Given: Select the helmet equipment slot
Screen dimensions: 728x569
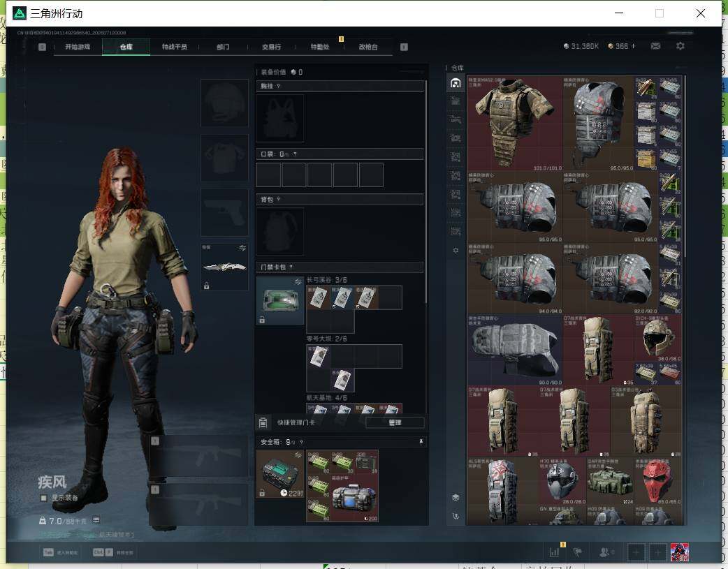Looking at the screenshot, I should coord(224,103).
